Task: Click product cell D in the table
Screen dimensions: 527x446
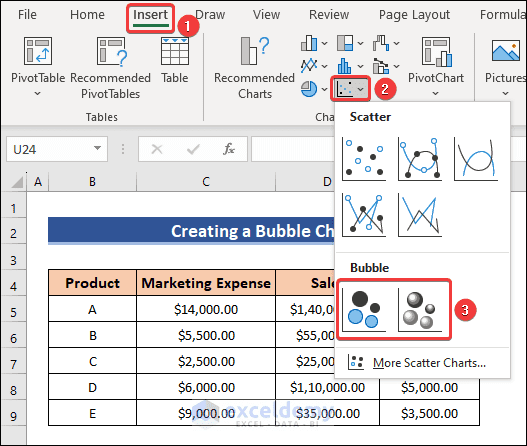Action: [92, 387]
